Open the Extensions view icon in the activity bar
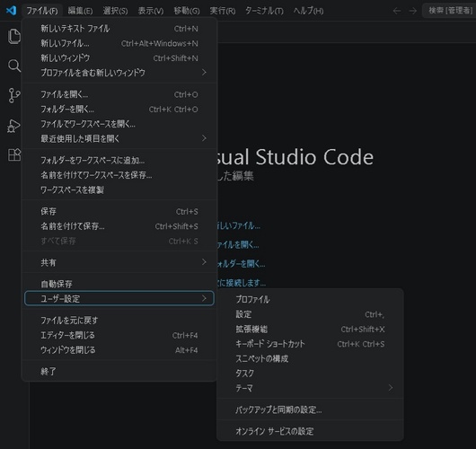This screenshot has height=449, width=476. (x=14, y=154)
